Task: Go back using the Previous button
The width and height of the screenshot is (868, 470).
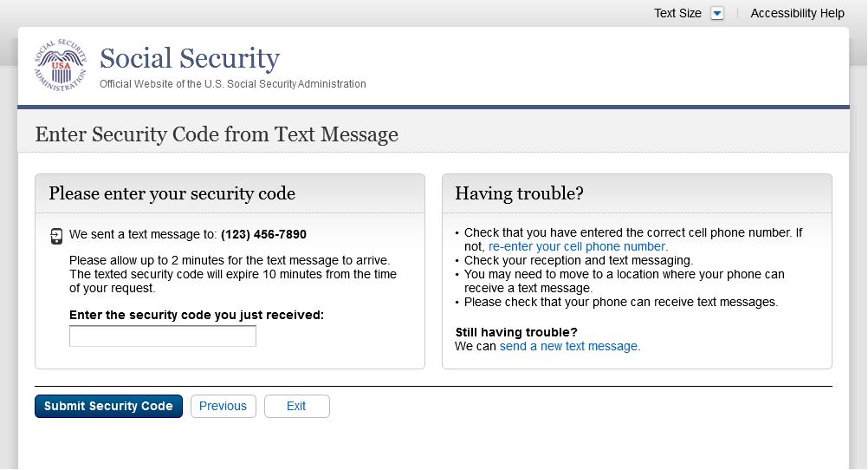Action: point(223,406)
